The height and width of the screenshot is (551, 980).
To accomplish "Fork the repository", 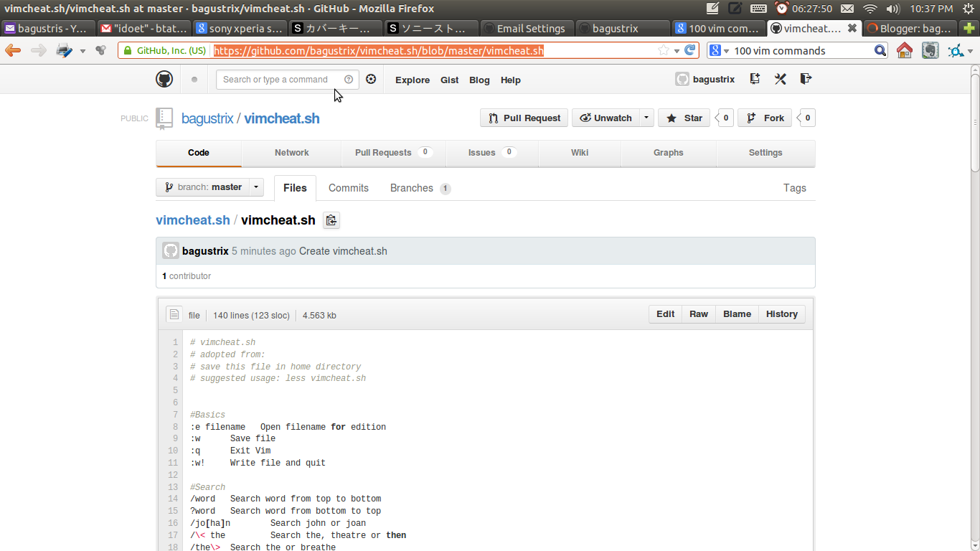I will click(x=766, y=118).
